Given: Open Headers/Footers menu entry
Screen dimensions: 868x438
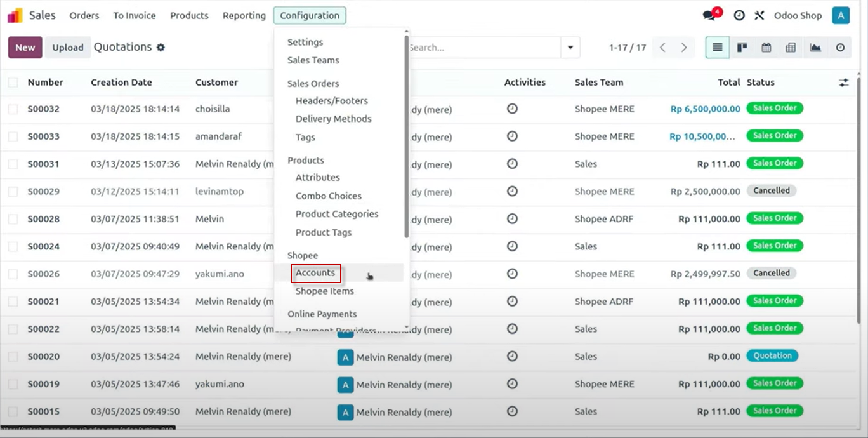Looking at the screenshot, I should [x=332, y=101].
